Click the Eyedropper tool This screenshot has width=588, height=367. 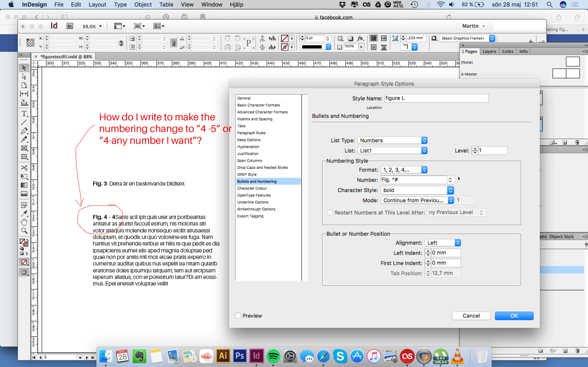(x=24, y=213)
